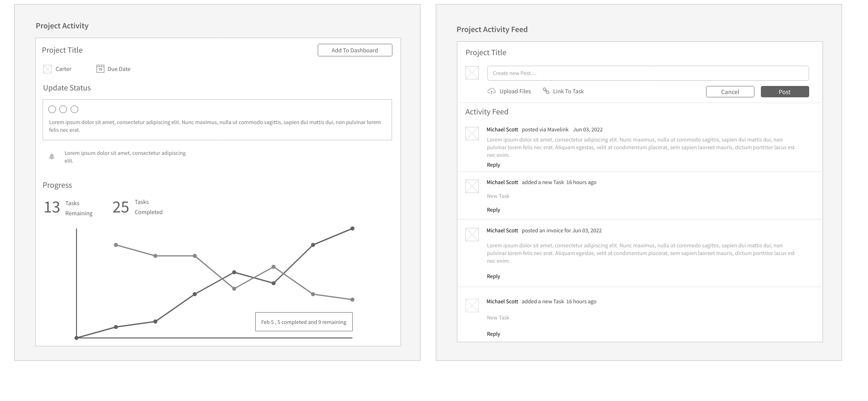Expand the Progress section
This screenshot has width=868, height=401.
[57, 185]
